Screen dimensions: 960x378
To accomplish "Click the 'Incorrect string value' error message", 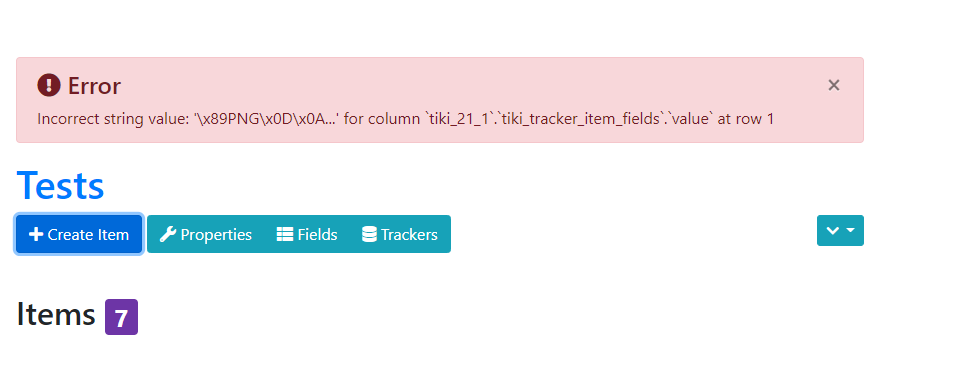I will pos(405,119).
